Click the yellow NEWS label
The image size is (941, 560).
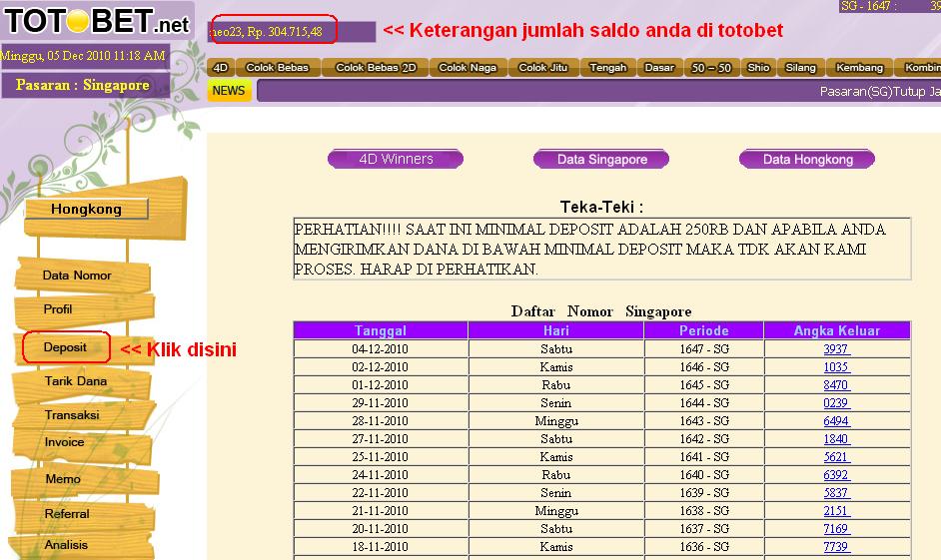coord(229,91)
